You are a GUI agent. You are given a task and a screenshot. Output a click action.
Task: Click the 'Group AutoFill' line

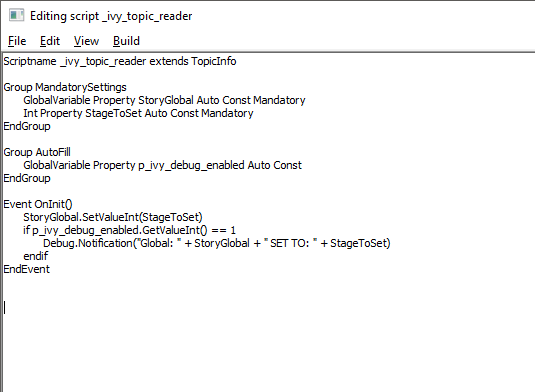click(37, 152)
